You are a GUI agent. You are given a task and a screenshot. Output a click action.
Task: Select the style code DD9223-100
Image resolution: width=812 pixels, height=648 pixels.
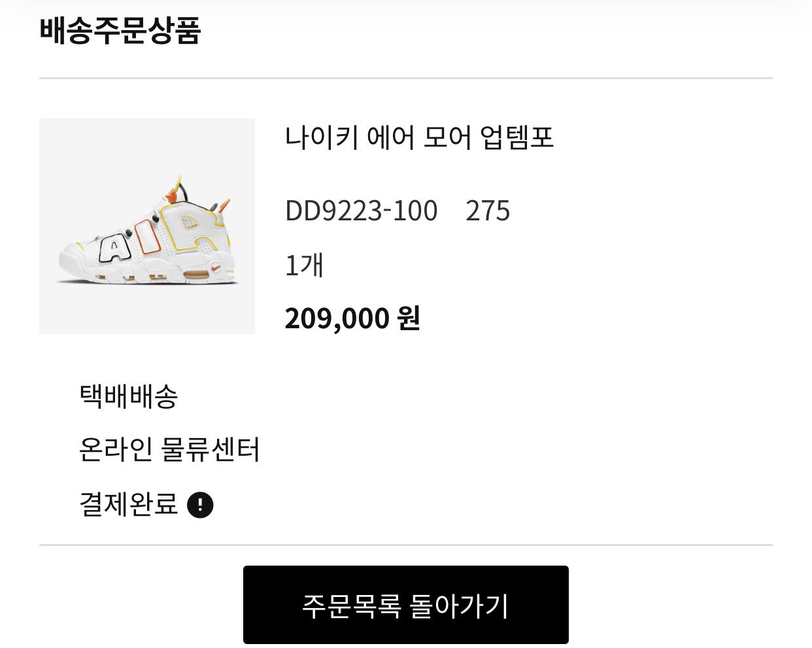pos(361,211)
